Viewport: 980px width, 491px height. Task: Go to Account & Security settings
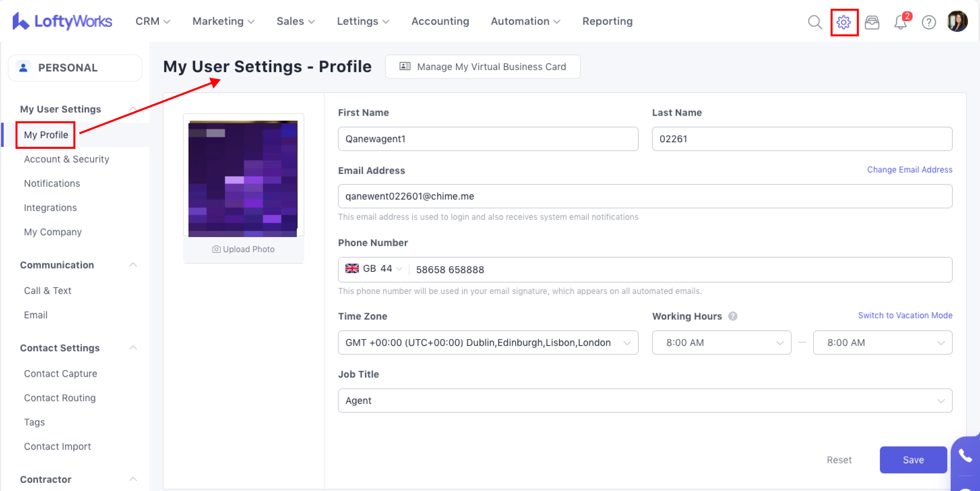[x=67, y=159]
